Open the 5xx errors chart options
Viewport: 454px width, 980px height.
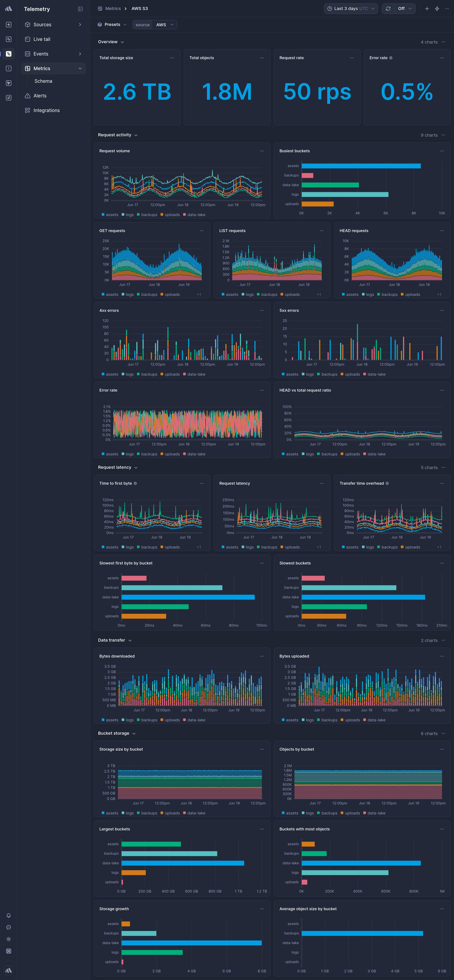pos(442,311)
